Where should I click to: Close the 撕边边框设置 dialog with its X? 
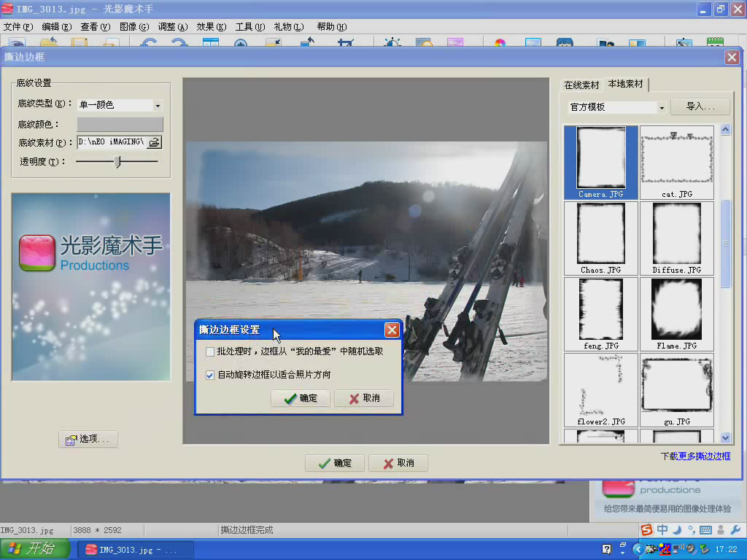tap(392, 330)
